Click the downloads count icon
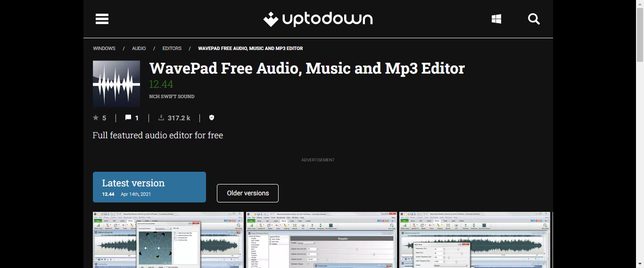Viewport: 644px width, 268px height. pyautogui.click(x=161, y=118)
